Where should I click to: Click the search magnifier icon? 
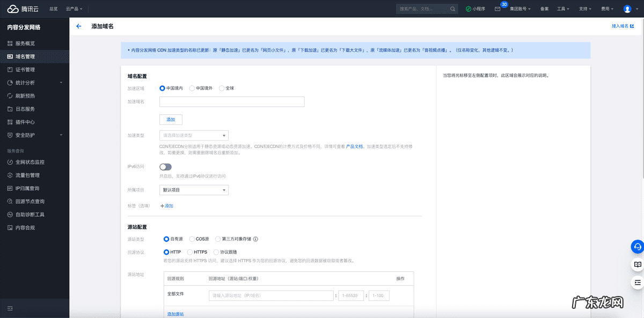click(x=453, y=9)
